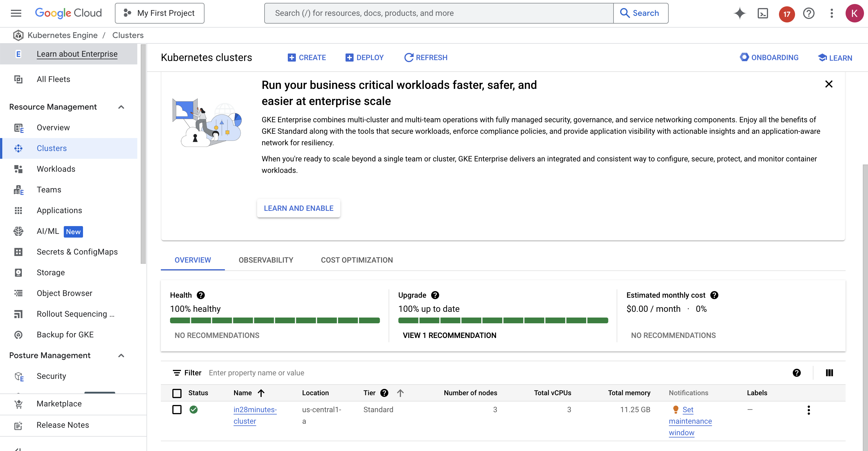Click the Refresh clusters icon button
Viewport: 868px width, 451px height.
tap(426, 58)
